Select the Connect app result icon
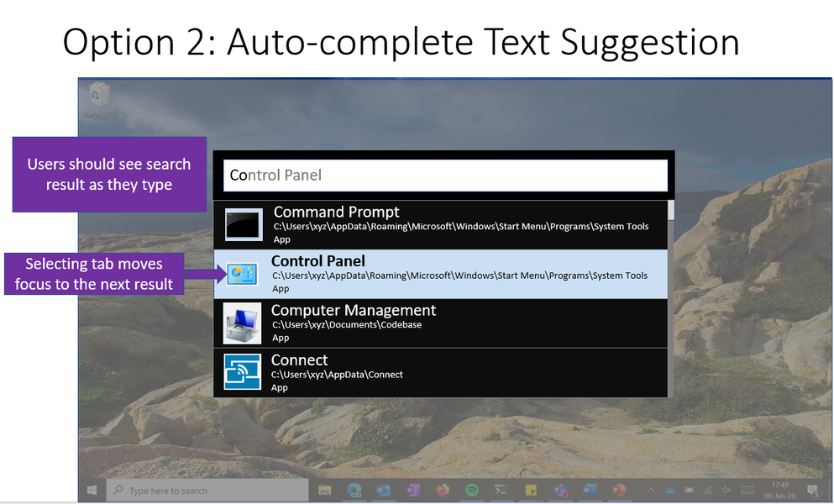This screenshot has width=834, height=504. click(x=242, y=371)
